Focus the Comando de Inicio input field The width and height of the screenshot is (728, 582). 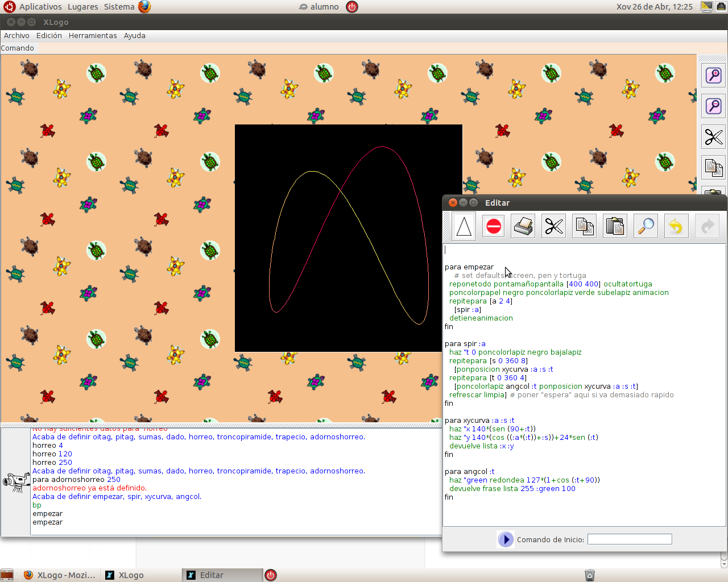[630, 539]
